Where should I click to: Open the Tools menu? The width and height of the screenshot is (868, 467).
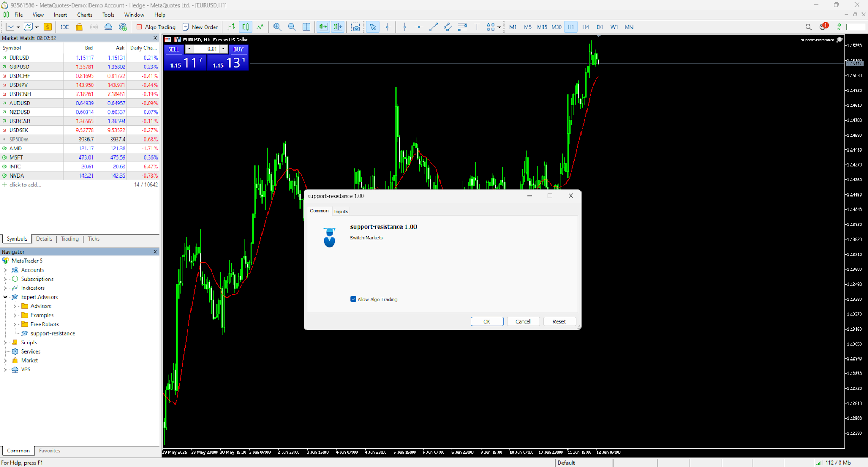point(108,15)
